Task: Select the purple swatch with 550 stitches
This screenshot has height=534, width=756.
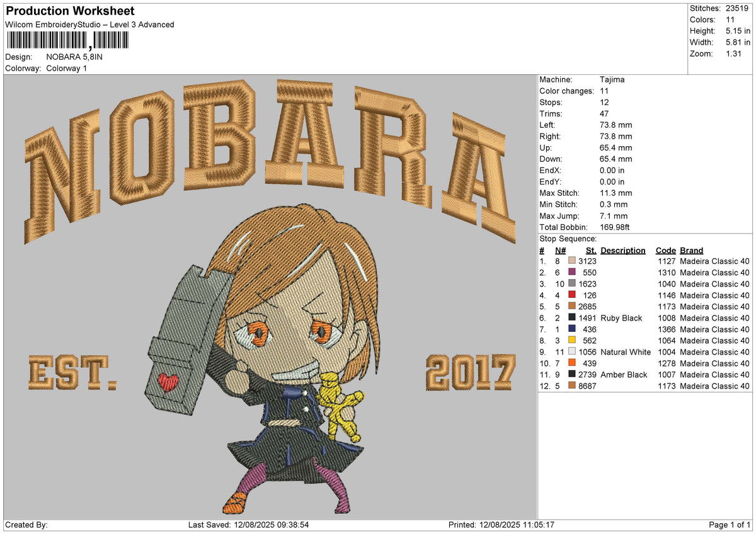Action: click(x=571, y=272)
